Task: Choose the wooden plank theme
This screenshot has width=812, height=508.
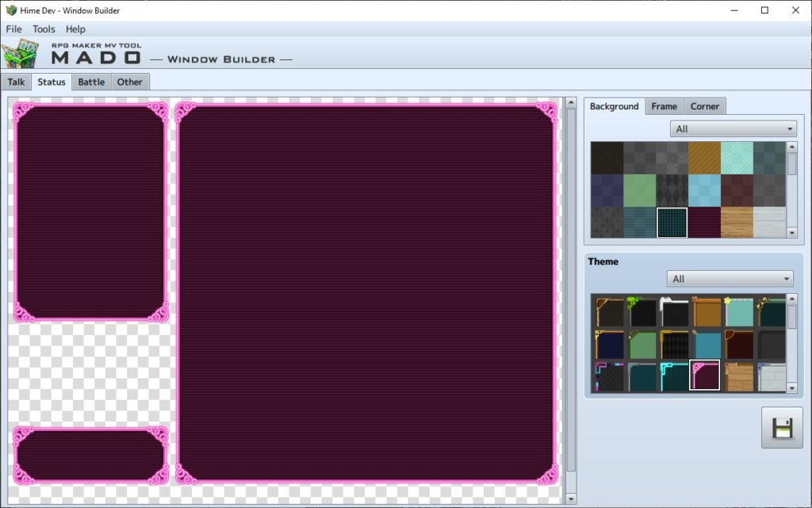Action: point(738,376)
